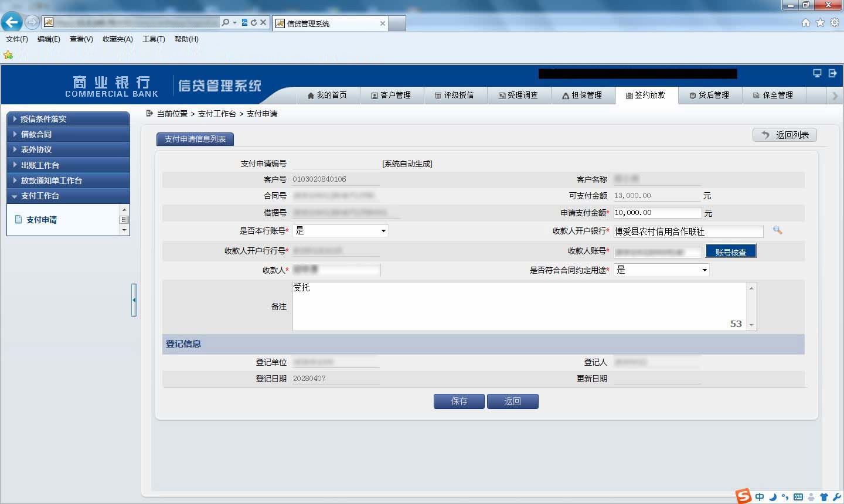Collapse the sidebar with the left splitter handle

[x=134, y=300]
